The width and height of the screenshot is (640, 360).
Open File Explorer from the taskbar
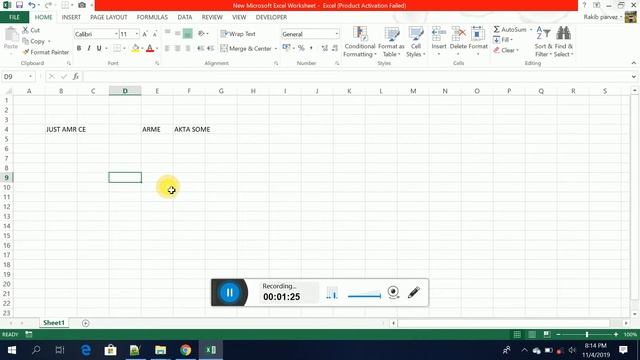point(160,350)
